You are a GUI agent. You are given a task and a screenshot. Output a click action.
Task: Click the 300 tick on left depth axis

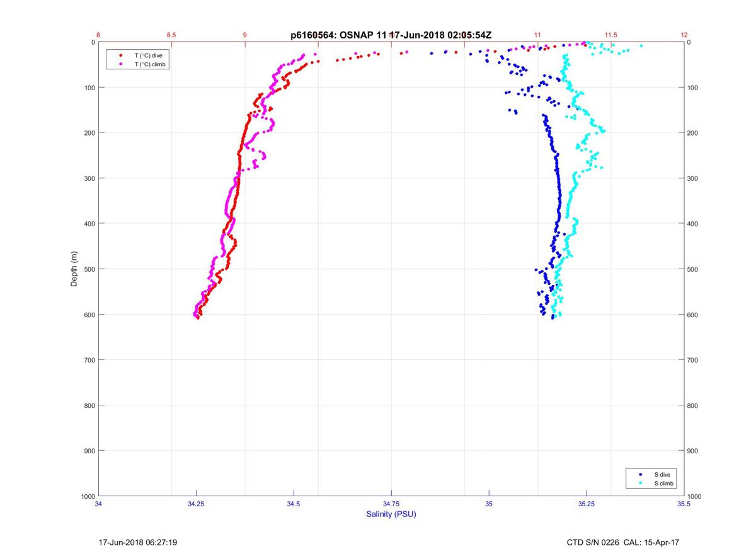pyautogui.click(x=89, y=178)
